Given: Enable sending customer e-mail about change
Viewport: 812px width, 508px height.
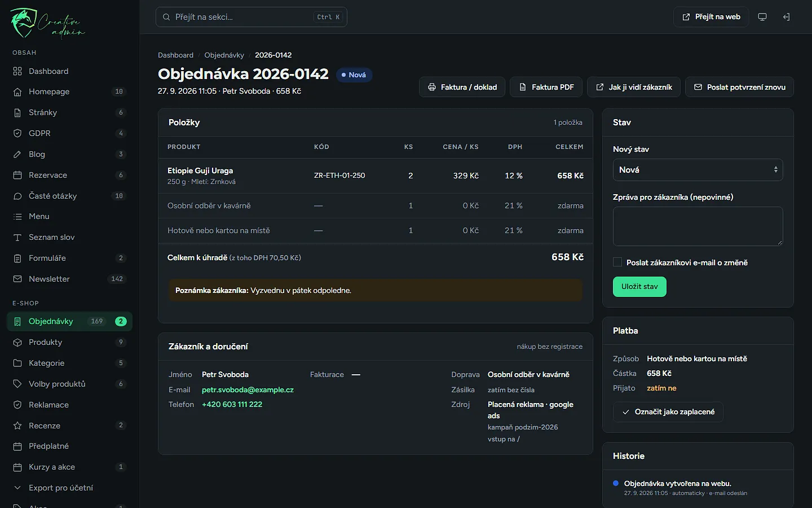Looking at the screenshot, I should pyautogui.click(x=617, y=262).
